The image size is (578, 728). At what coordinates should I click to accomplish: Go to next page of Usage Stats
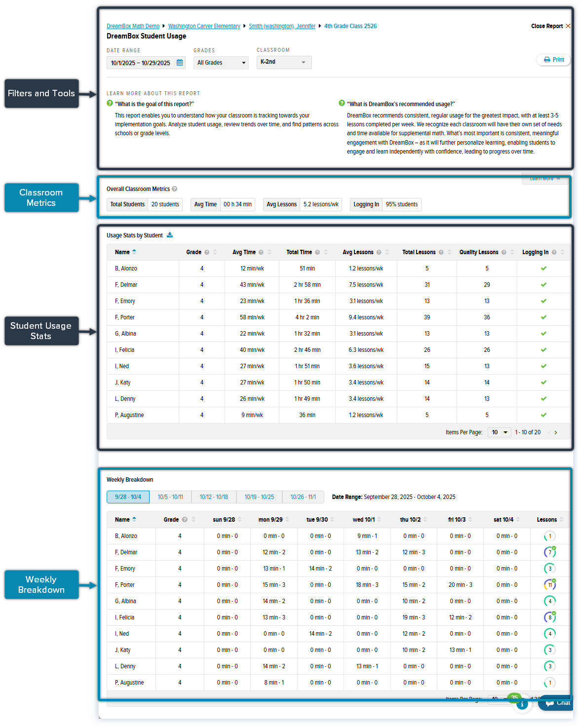pos(556,432)
